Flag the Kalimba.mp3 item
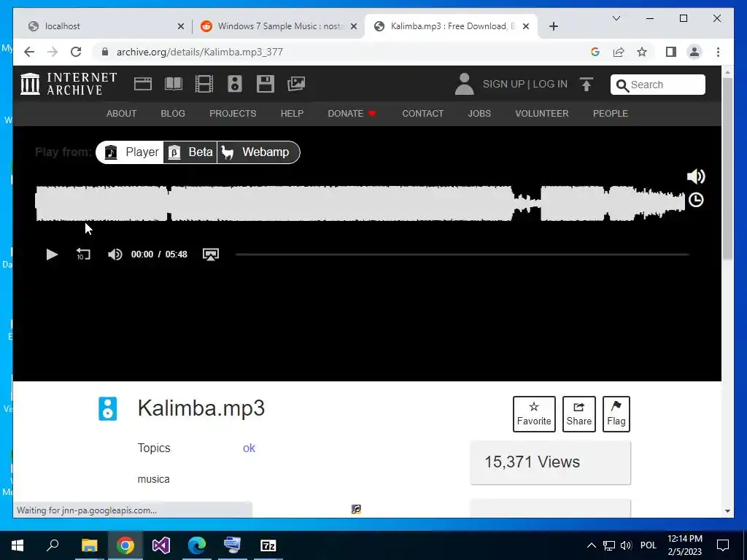 (616, 414)
